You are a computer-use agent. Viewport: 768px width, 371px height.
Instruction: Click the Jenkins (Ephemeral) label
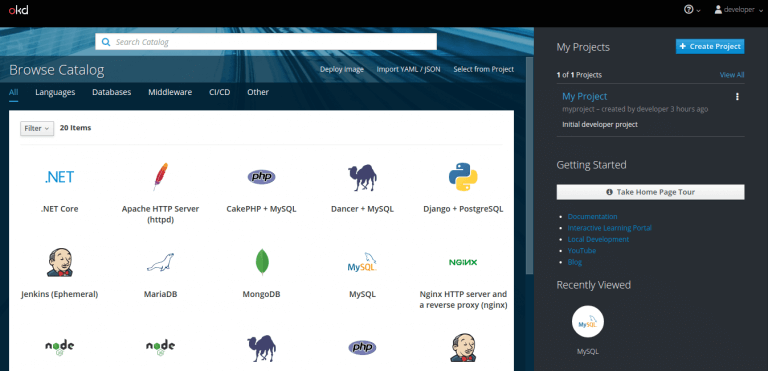point(60,295)
